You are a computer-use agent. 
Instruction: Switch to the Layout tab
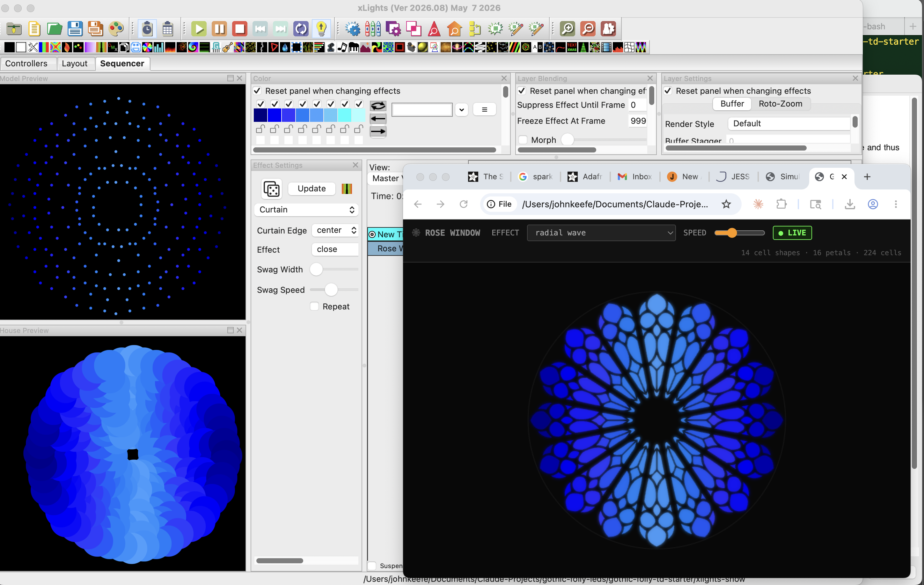coord(75,63)
